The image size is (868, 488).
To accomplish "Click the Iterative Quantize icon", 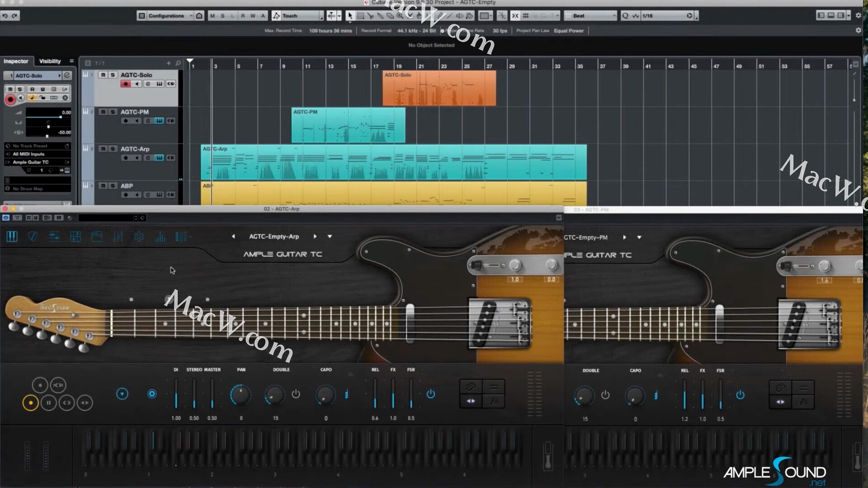I will 636,16.
